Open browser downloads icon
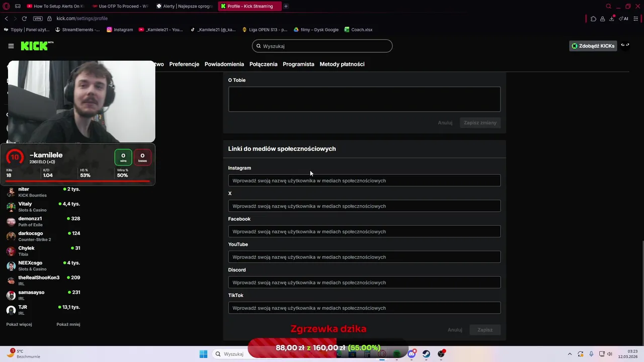Viewport: 644px width, 362px height. pyautogui.click(x=611, y=19)
